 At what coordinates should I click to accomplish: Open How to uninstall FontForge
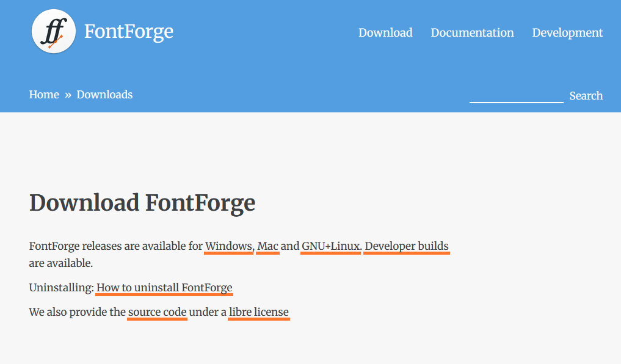[x=164, y=288]
